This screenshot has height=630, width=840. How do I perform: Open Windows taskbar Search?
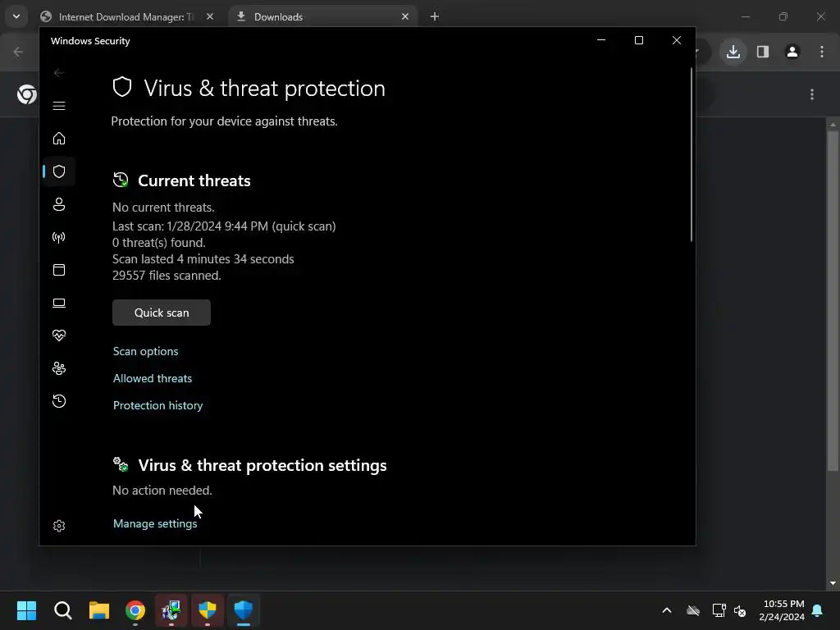62,610
